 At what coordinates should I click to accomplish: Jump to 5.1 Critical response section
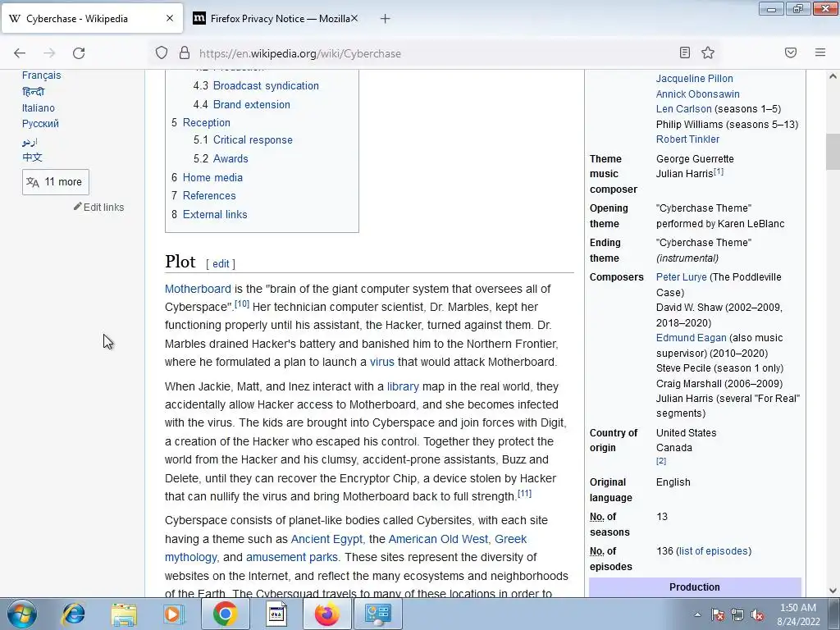[x=243, y=139]
